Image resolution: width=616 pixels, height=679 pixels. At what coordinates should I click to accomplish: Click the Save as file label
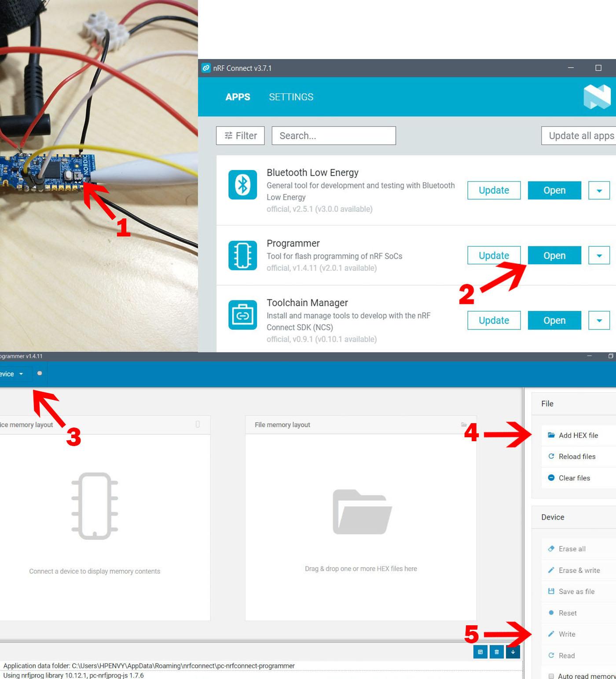[x=576, y=591]
